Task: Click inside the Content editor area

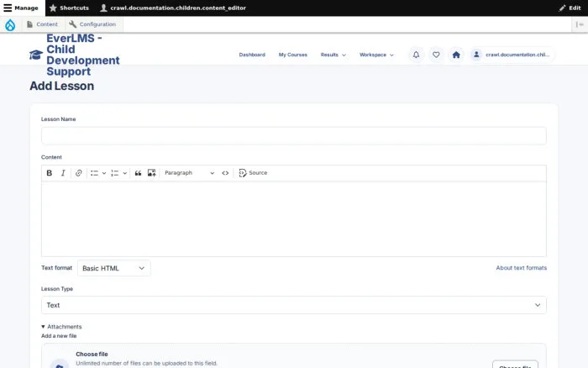Action: (x=294, y=218)
